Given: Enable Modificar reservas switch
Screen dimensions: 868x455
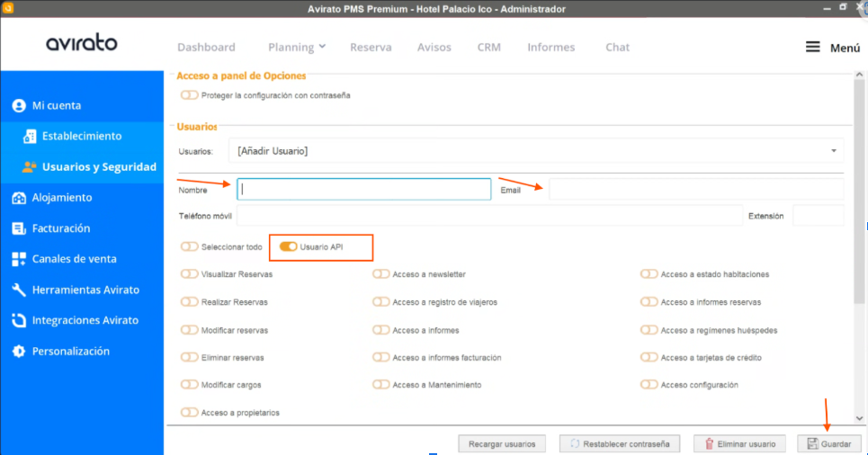Looking at the screenshot, I should click(x=189, y=330).
